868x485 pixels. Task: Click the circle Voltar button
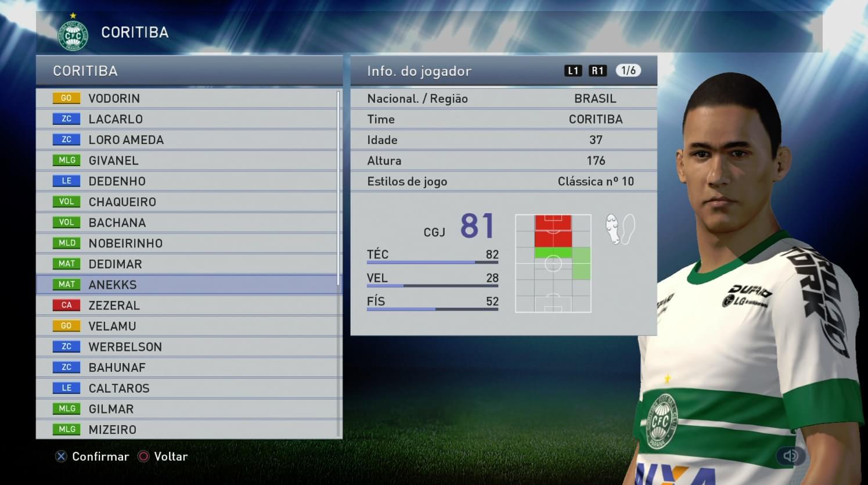coord(163,457)
